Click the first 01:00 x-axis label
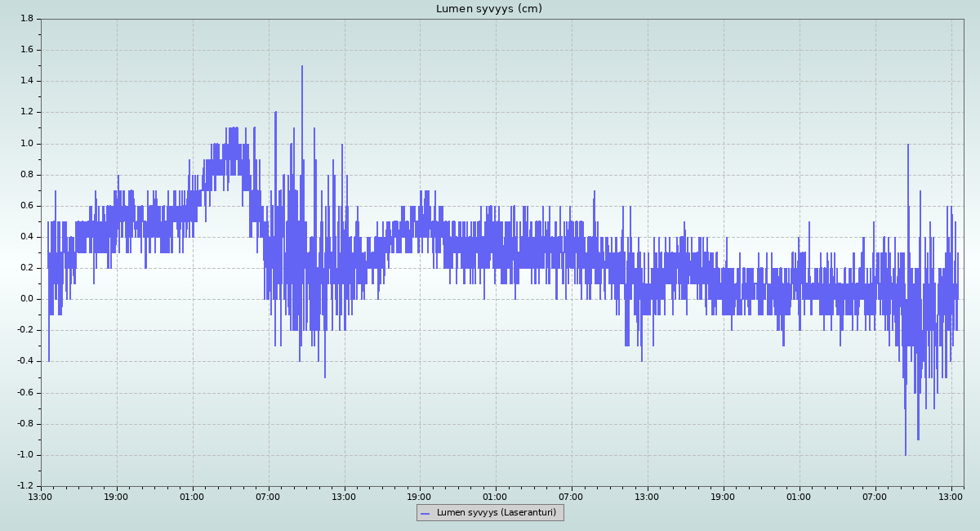The image size is (980, 531). click(192, 497)
